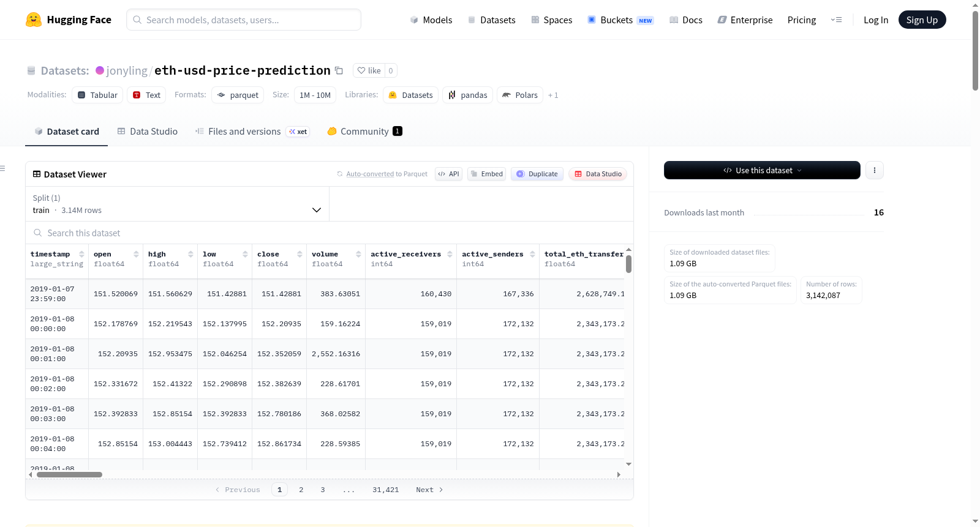
Task: Go to page 2 of the table
Action: [x=301, y=490]
